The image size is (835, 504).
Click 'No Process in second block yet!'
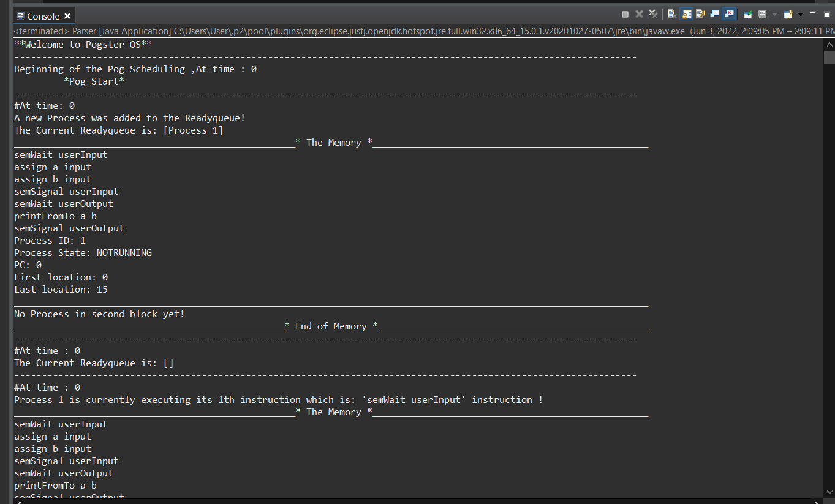[99, 314]
